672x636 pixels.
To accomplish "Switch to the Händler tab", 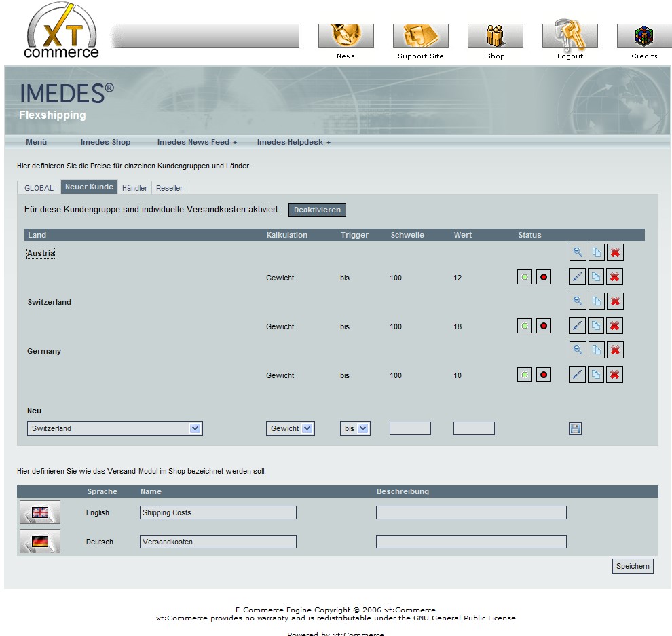I will [134, 188].
